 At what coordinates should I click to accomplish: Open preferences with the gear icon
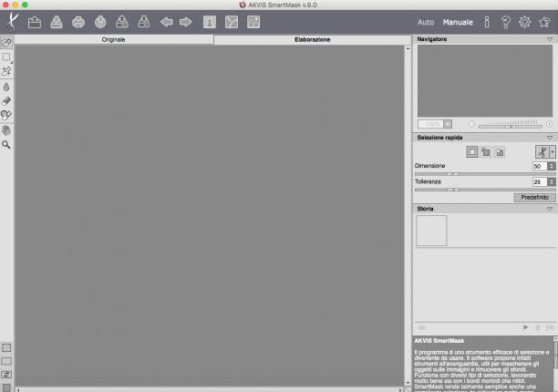pyautogui.click(x=524, y=22)
